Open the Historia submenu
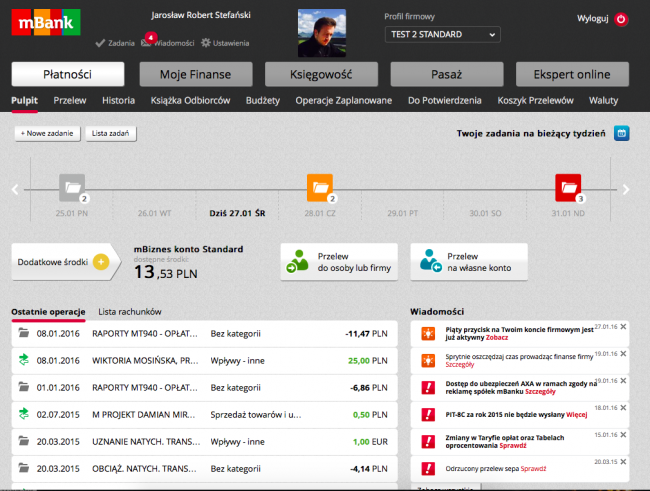Viewport: 650px width, 491px height. (x=119, y=100)
